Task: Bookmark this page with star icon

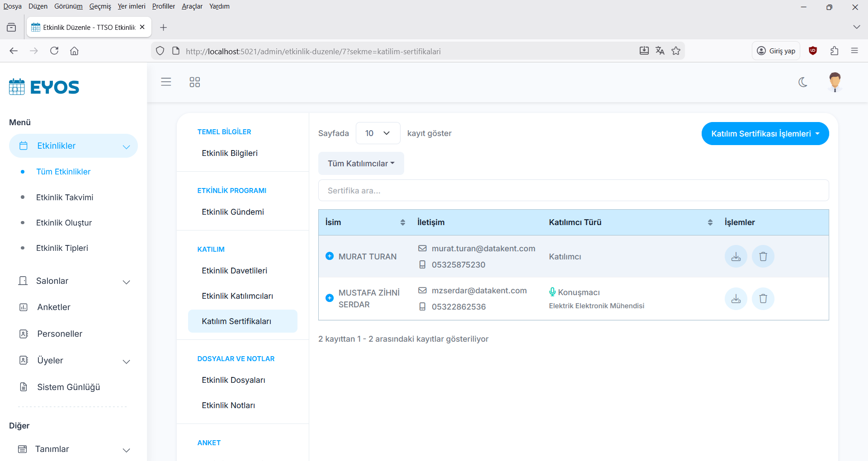Action: (676, 51)
